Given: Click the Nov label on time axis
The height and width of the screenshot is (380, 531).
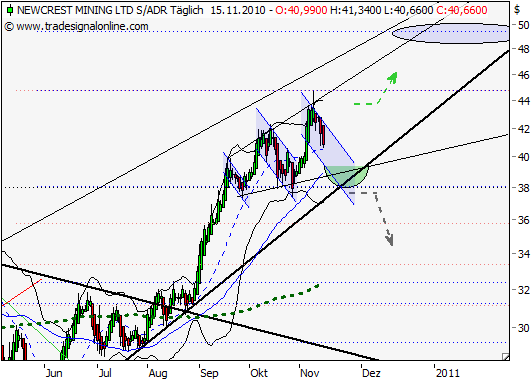Looking at the screenshot, I should 310,373.
